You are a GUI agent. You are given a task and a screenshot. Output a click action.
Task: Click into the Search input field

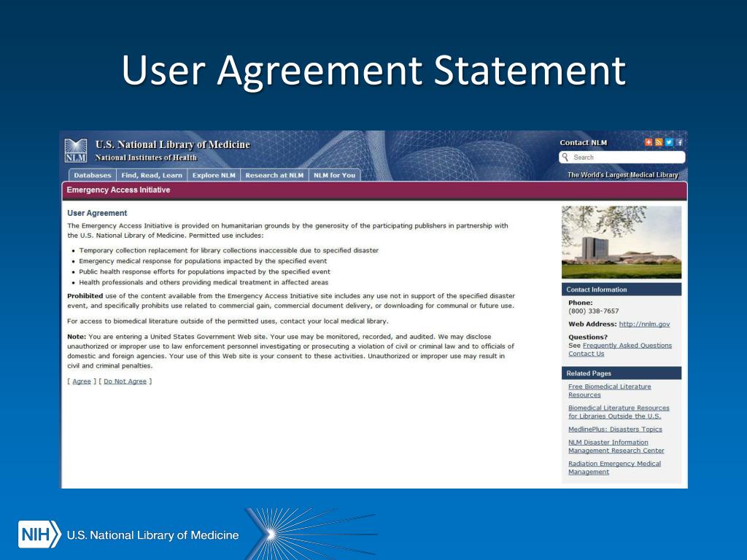(x=622, y=157)
